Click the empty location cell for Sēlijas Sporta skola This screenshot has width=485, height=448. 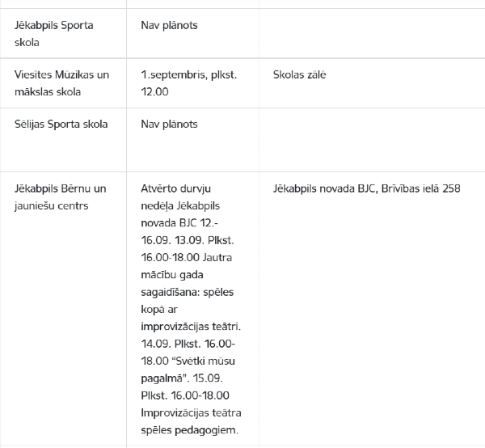point(372,140)
